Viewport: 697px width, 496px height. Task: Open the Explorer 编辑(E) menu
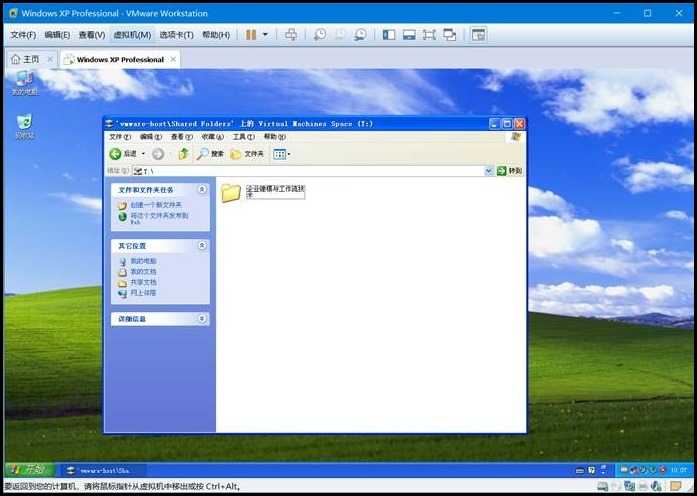[151, 137]
